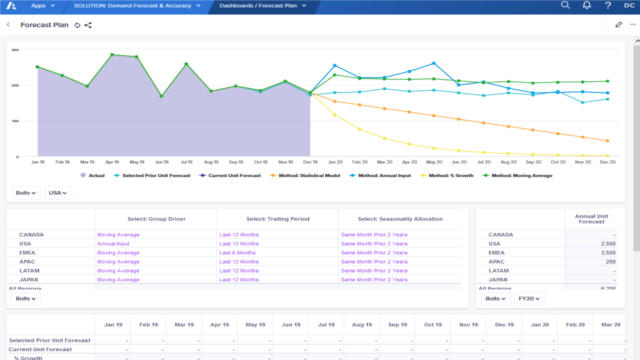The image size is (640, 360).
Task: Click the page vertical scrollbar
Action: tap(636, 147)
